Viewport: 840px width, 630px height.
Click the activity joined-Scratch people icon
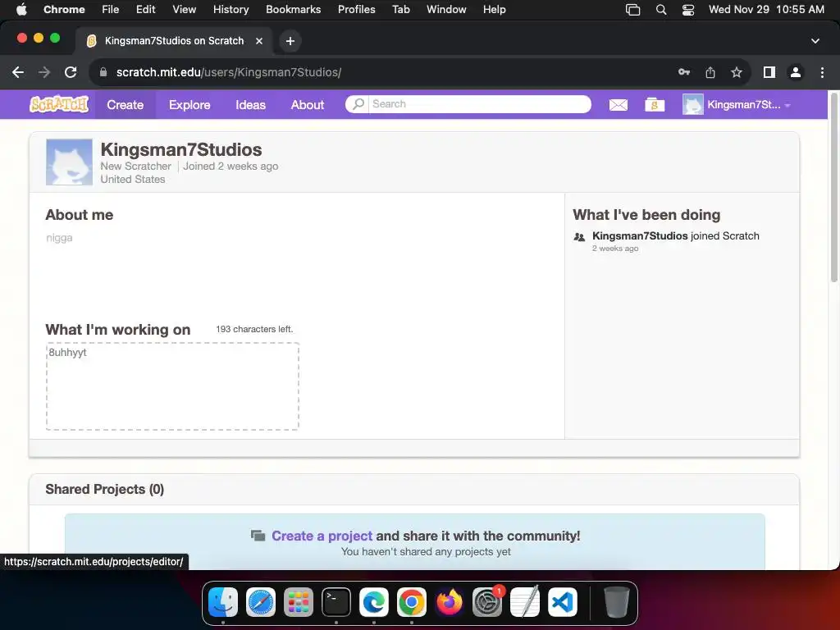click(579, 237)
